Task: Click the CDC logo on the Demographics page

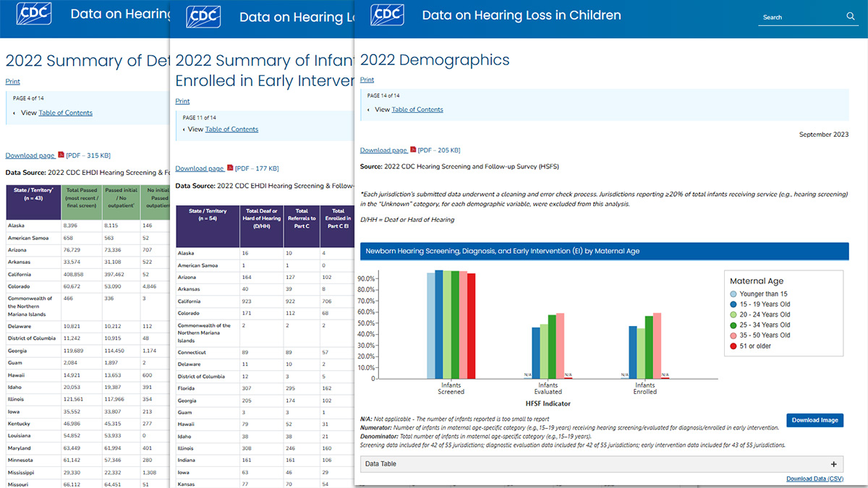Action: (388, 14)
